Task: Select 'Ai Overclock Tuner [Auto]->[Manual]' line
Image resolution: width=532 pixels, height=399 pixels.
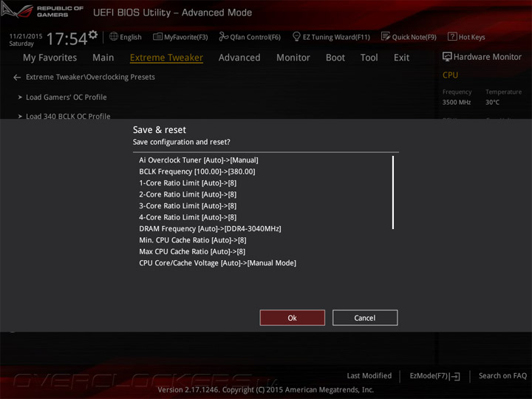Action: 199,160
